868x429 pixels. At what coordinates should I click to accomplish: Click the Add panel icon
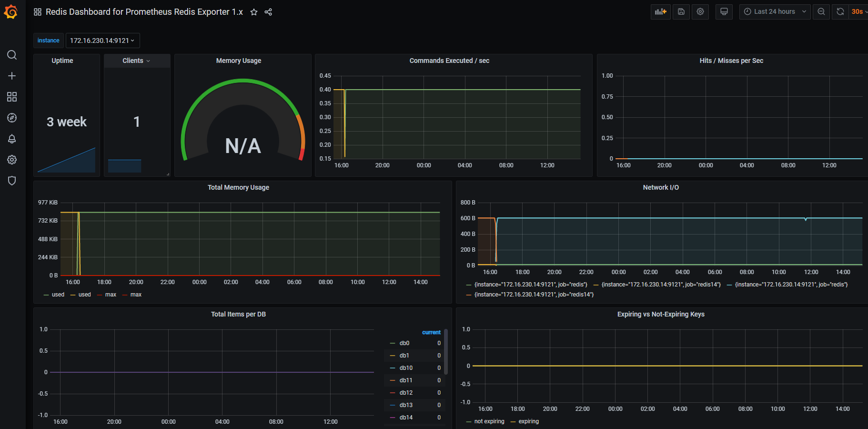(x=661, y=12)
